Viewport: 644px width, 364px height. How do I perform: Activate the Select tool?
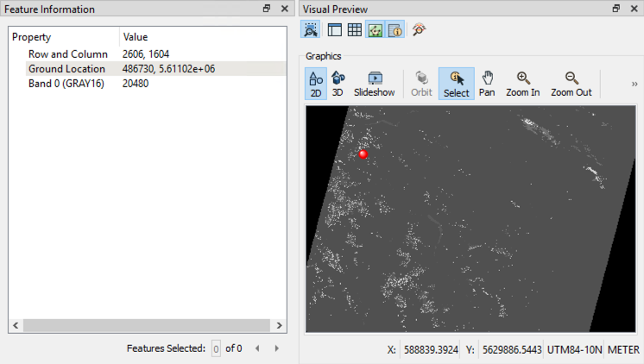click(x=457, y=84)
